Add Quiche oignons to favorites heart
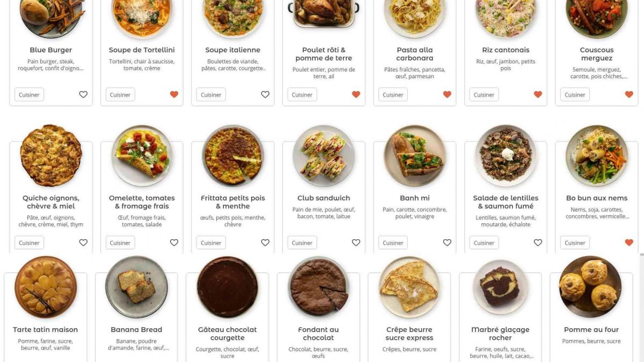The width and height of the screenshot is (644, 362). [x=83, y=242]
